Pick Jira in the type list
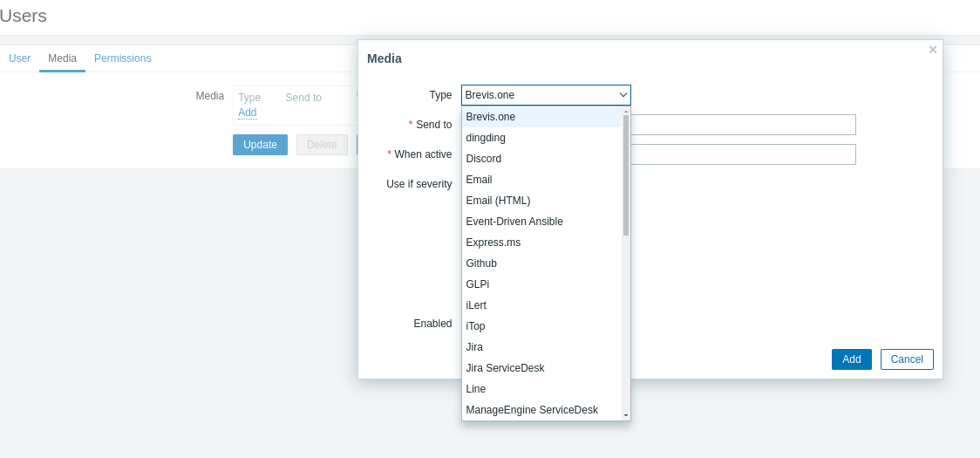 (x=541, y=347)
